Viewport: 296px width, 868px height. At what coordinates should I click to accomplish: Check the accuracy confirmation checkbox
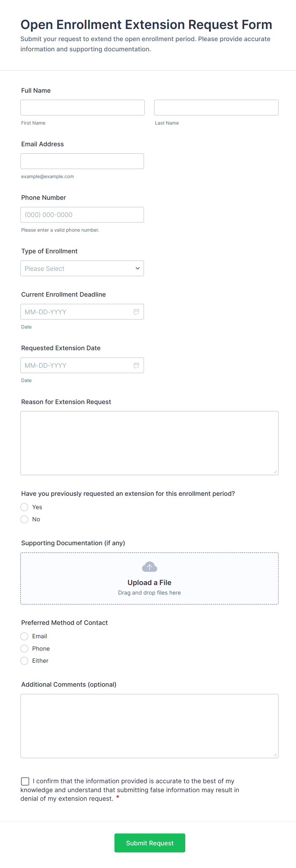pyautogui.click(x=25, y=781)
